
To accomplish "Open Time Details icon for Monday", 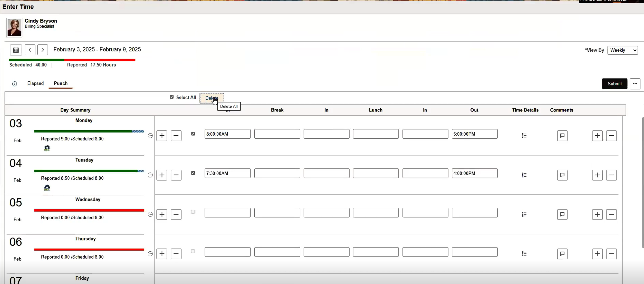I will point(524,136).
